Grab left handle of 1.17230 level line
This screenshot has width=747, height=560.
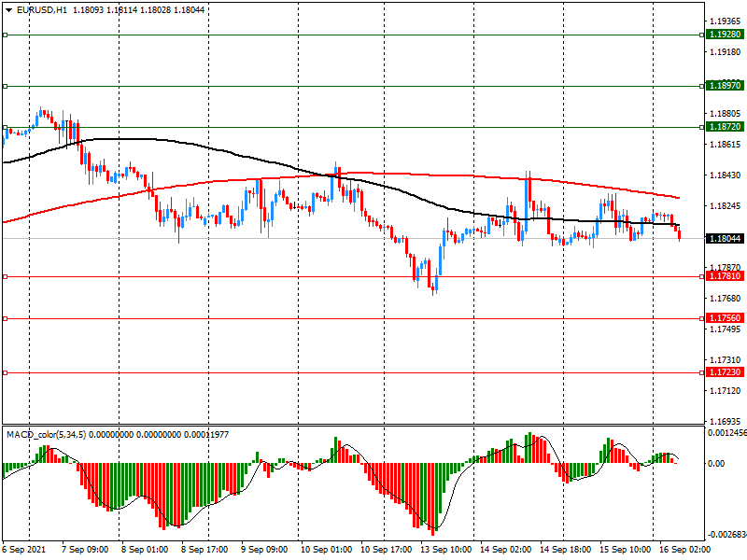6,372
